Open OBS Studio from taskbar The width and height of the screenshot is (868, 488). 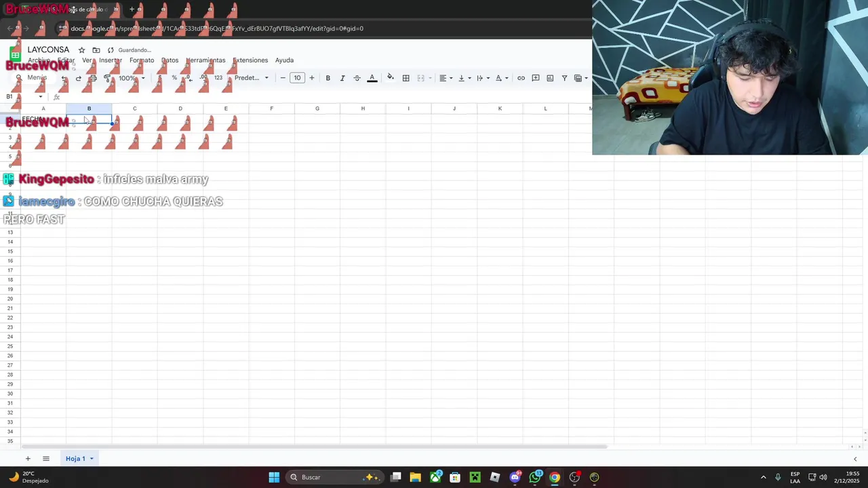pyautogui.click(x=574, y=477)
